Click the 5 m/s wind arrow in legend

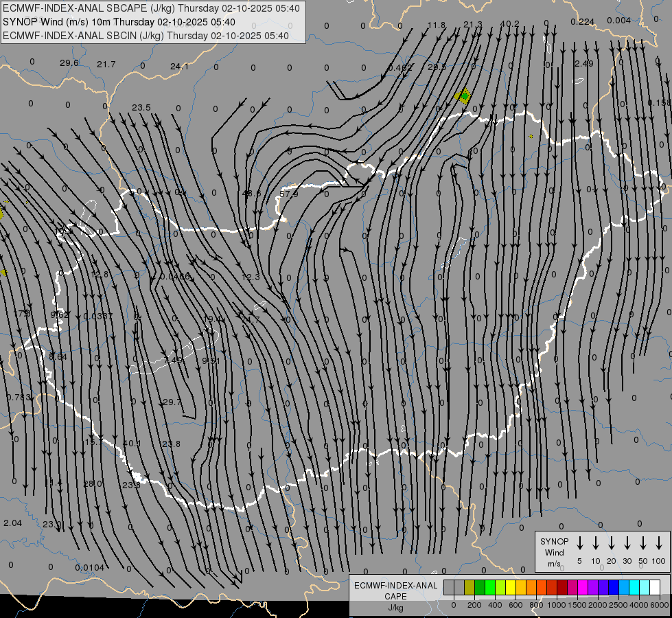click(580, 543)
